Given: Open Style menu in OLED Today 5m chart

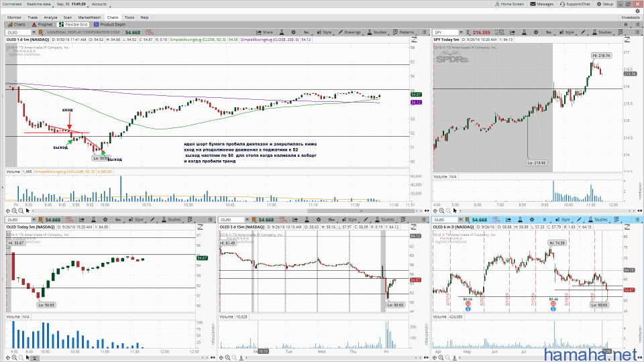Looking at the screenshot, I should click(136, 220).
